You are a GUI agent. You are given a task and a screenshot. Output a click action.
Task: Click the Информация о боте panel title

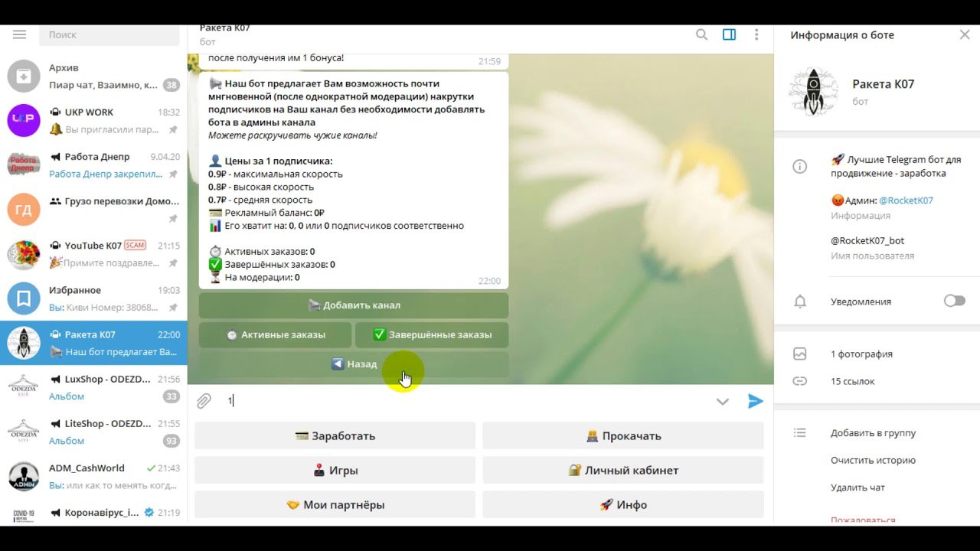(842, 34)
